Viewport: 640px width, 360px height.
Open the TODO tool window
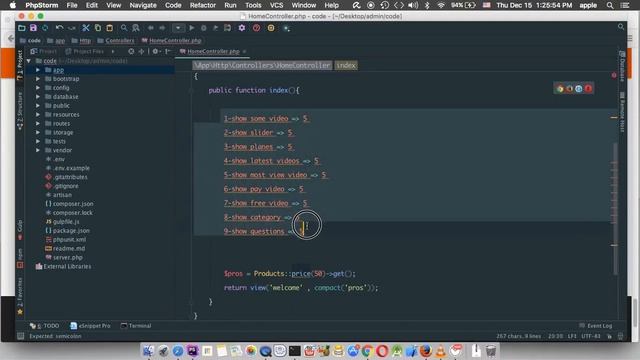(x=45, y=326)
